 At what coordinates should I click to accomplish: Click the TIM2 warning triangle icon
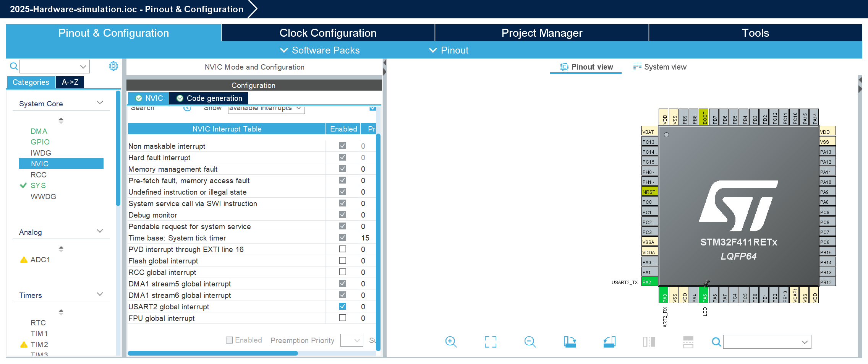tap(24, 344)
